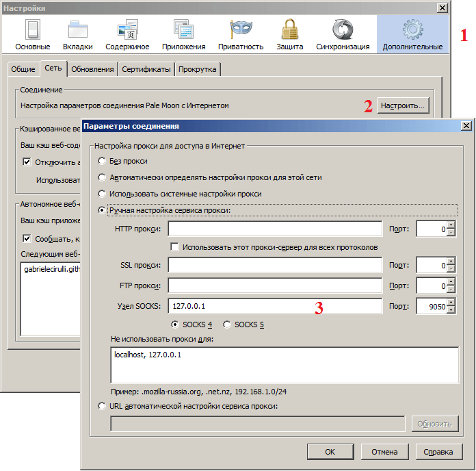Open the Синхронизация settings category
This screenshot has height=471, width=476.
click(343, 35)
